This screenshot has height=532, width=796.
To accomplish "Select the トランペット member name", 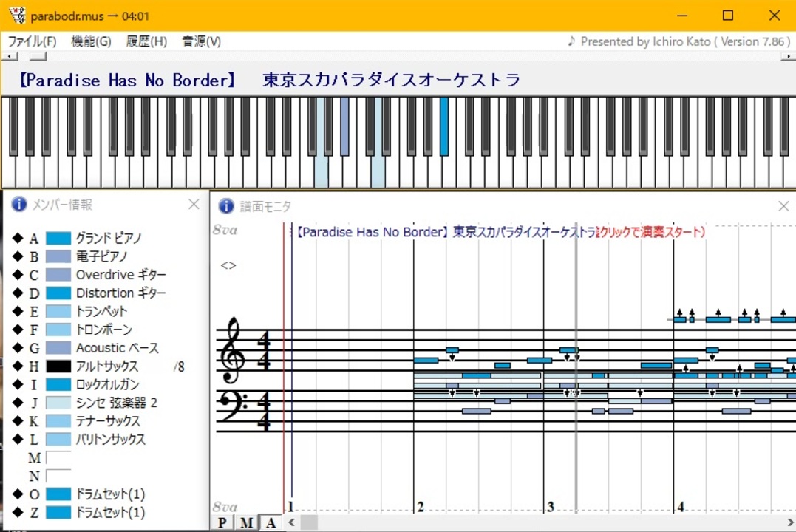I will (x=101, y=311).
